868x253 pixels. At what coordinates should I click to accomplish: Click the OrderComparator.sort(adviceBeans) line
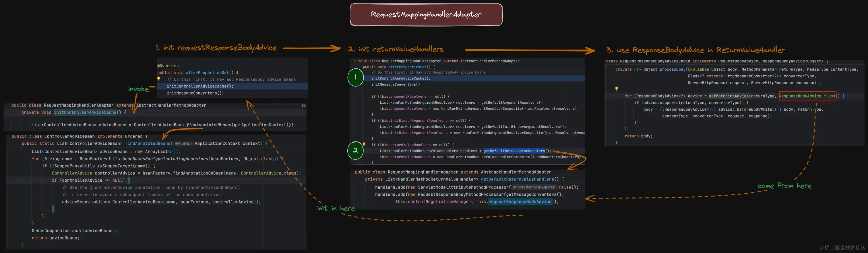(74, 231)
